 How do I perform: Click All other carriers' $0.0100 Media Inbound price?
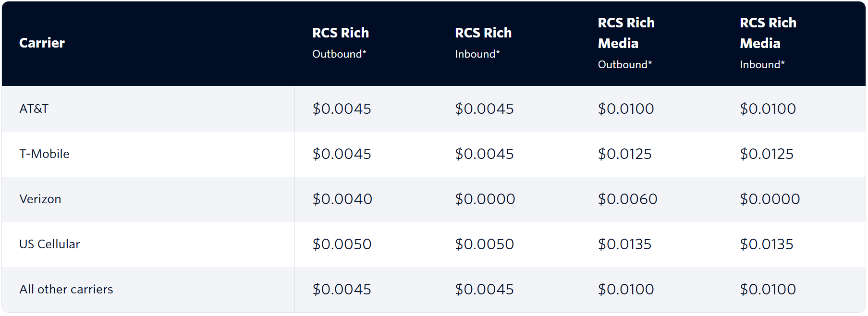(768, 290)
